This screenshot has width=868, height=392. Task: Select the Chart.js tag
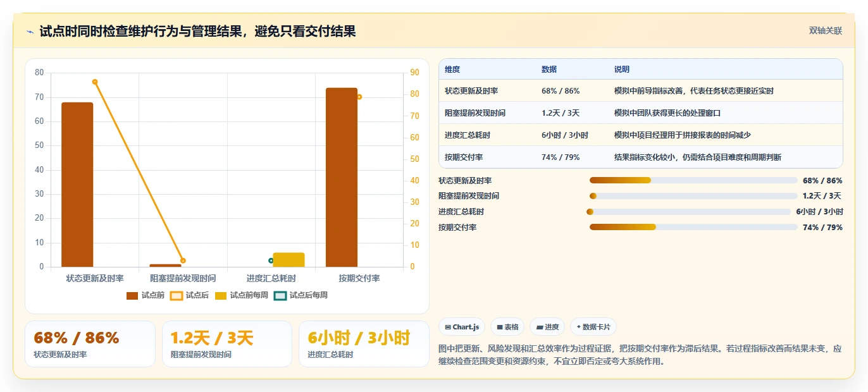tap(462, 327)
